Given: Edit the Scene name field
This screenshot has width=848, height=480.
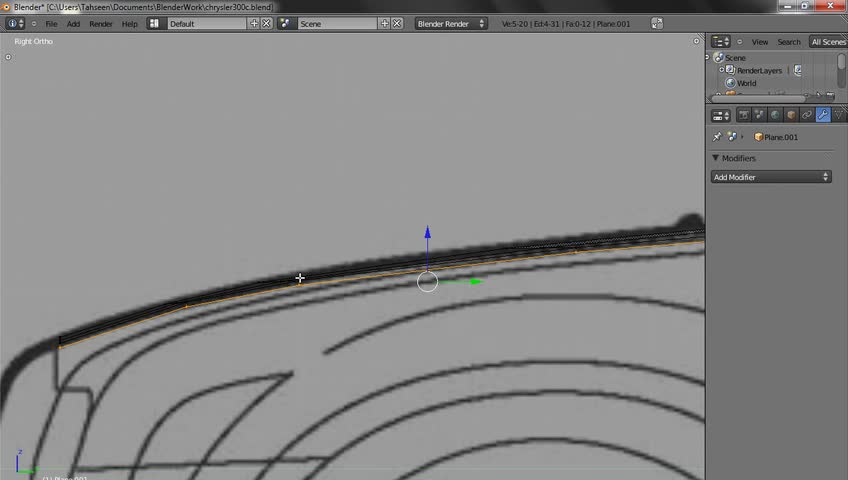Looking at the screenshot, I should [x=337, y=23].
